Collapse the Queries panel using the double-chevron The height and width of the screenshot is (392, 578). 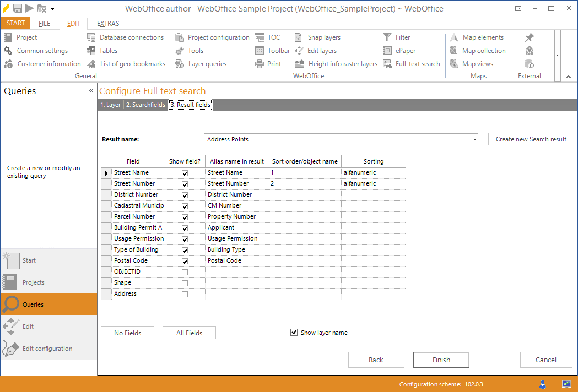click(x=90, y=91)
